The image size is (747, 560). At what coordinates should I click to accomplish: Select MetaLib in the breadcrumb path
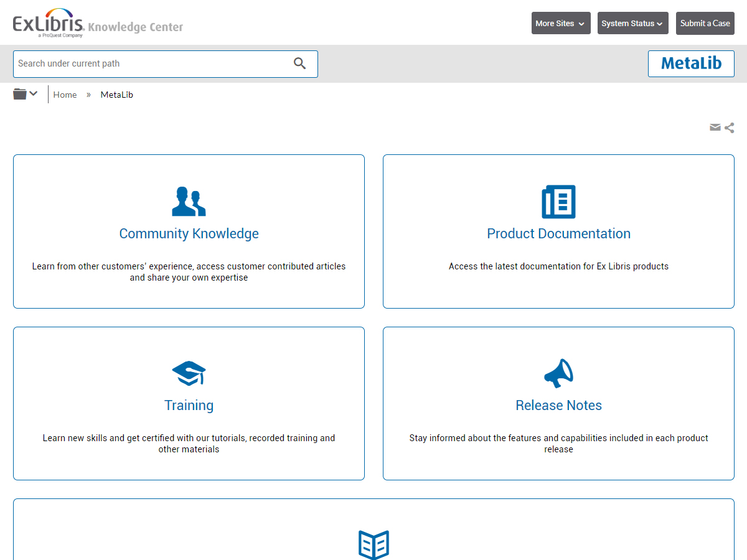coord(117,95)
